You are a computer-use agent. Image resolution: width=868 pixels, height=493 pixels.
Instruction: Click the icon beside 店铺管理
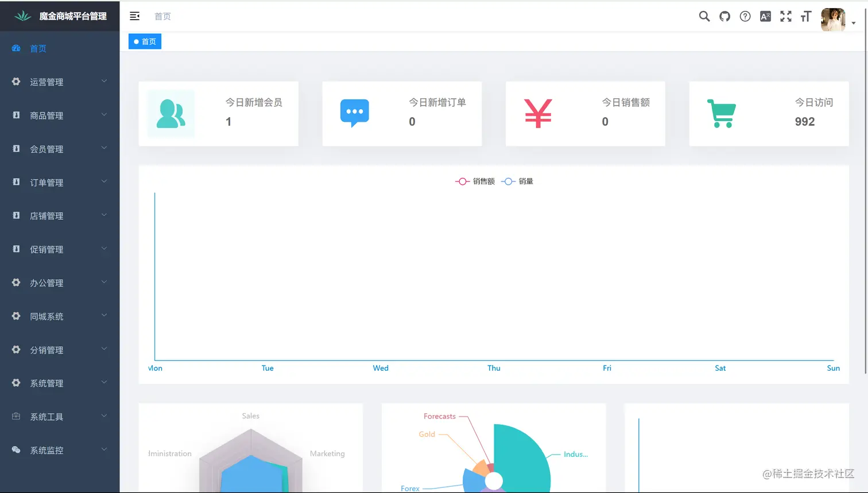click(x=16, y=215)
